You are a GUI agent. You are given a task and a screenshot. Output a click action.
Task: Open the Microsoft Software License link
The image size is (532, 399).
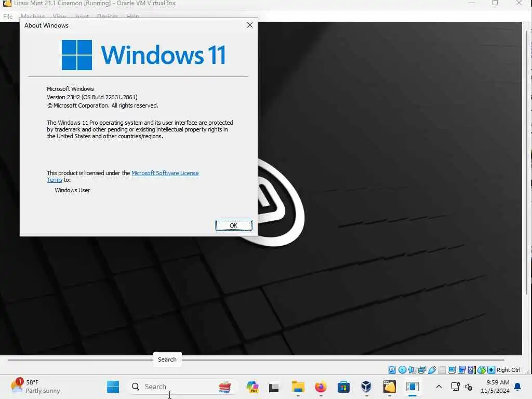coord(165,173)
